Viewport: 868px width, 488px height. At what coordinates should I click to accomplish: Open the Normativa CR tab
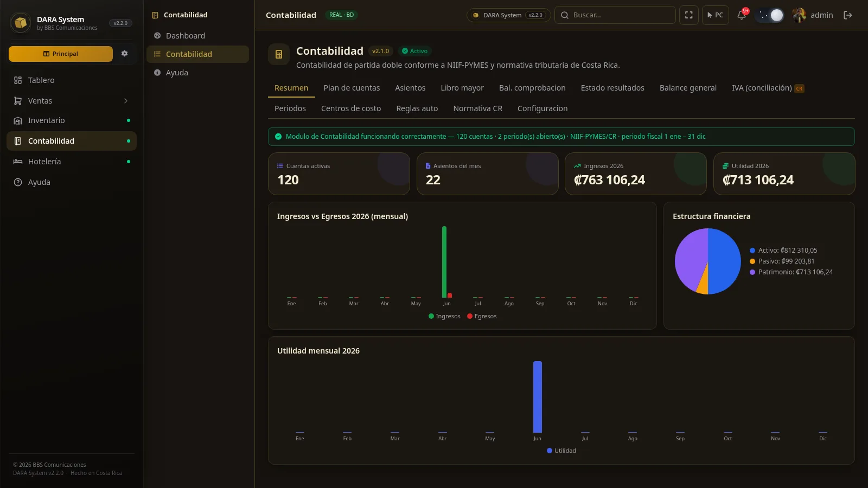coord(478,108)
